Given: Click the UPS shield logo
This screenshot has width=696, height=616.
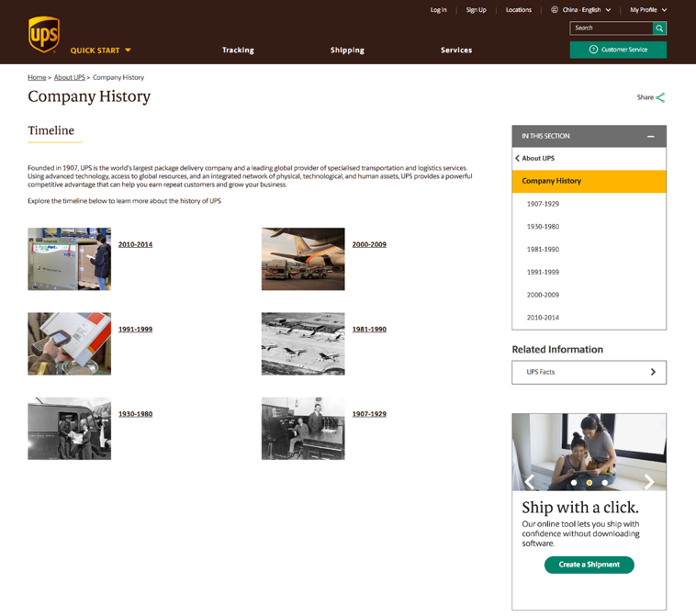Looking at the screenshot, I should click(44, 35).
